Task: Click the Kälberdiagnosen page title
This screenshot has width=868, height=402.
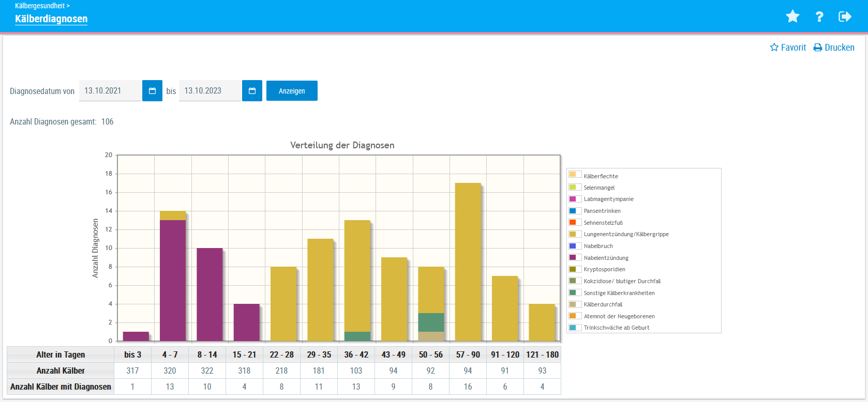Action: (x=51, y=19)
